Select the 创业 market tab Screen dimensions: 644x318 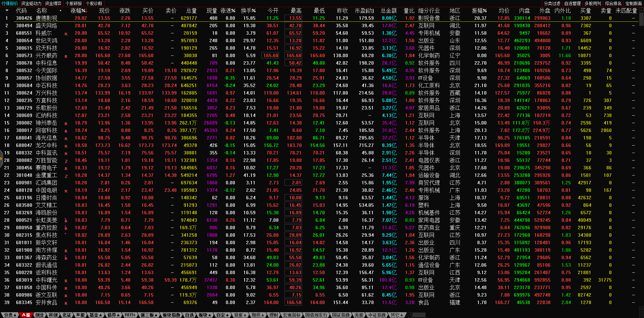pyautogui.click(x=40, y=315)
